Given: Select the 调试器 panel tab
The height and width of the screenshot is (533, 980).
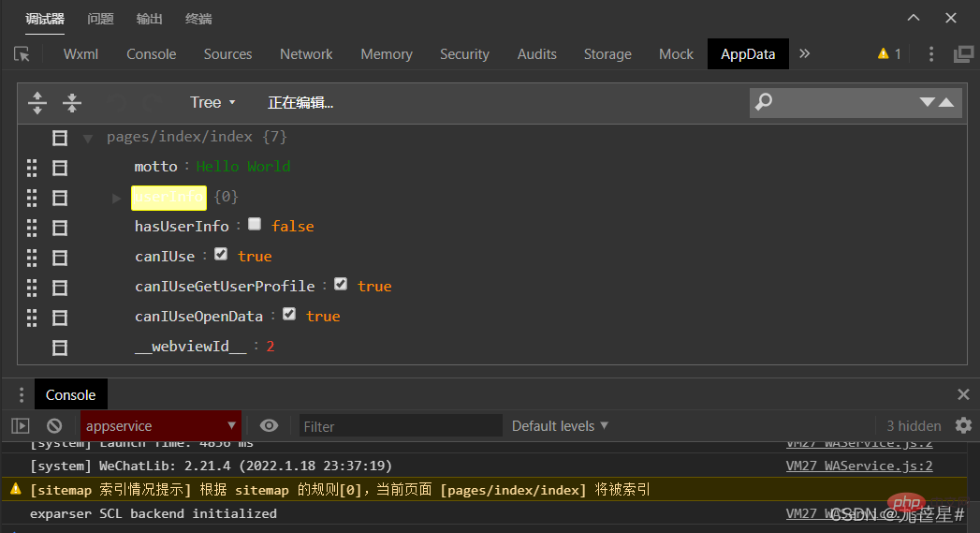Looking at the screenshot, I should click(45, 19).
